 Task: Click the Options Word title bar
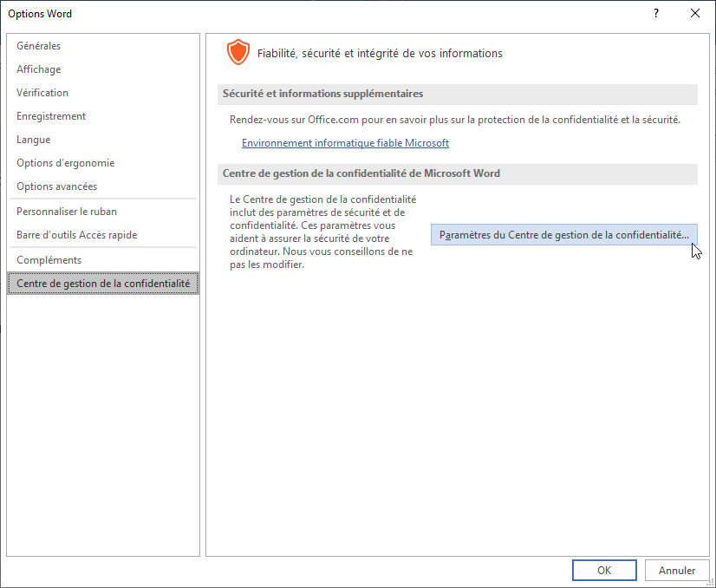coord(260,13)
